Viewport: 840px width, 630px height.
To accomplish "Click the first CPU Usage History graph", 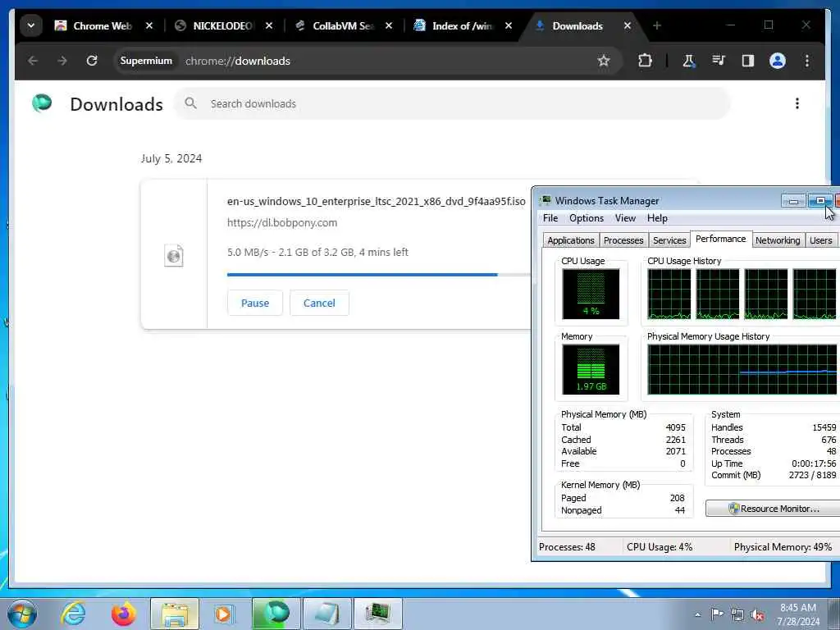I will [x=669, y=294].
